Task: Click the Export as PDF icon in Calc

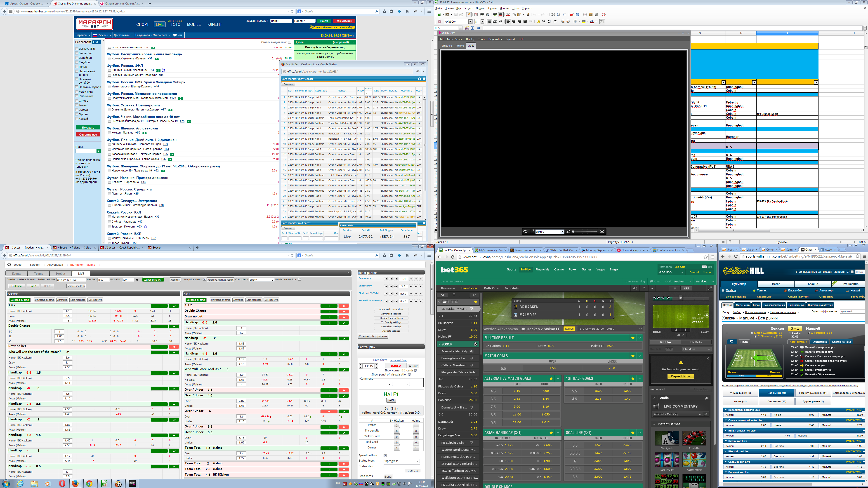Action: click(x=476, y=14)
